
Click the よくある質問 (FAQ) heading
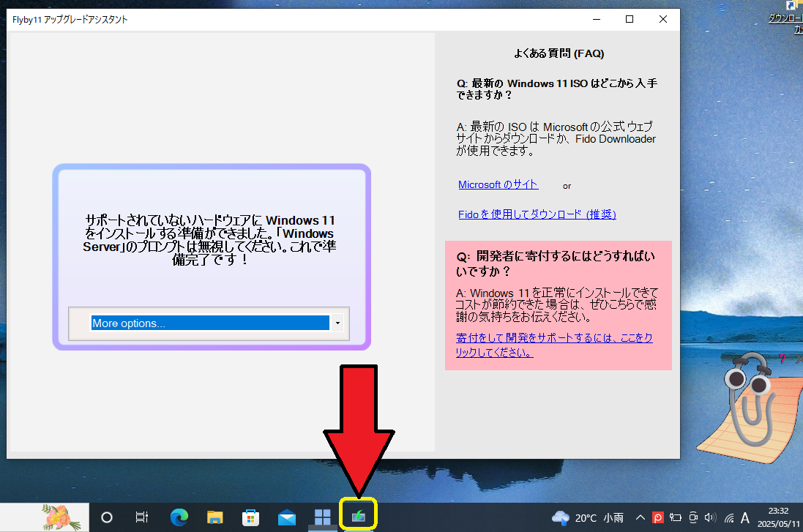coord(559,53)
